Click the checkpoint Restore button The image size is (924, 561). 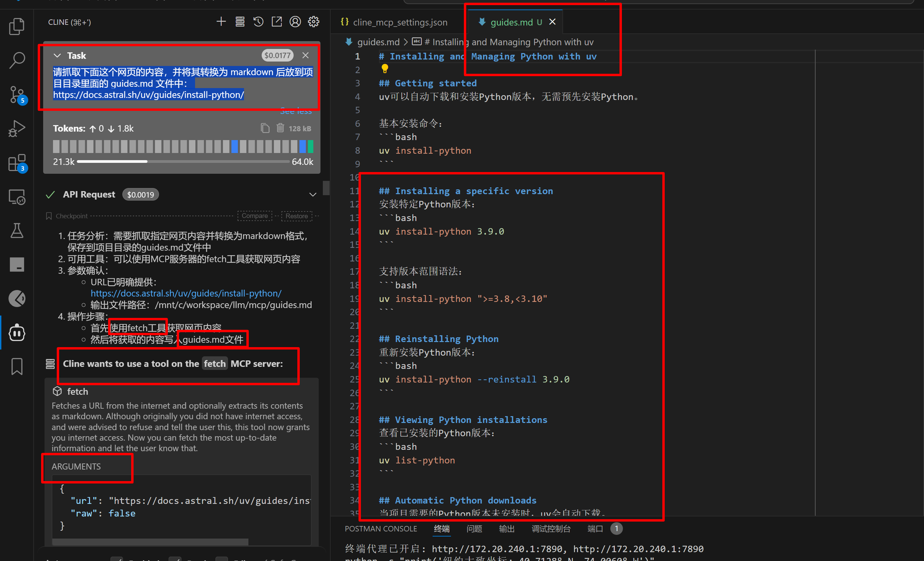pos(296,216)
